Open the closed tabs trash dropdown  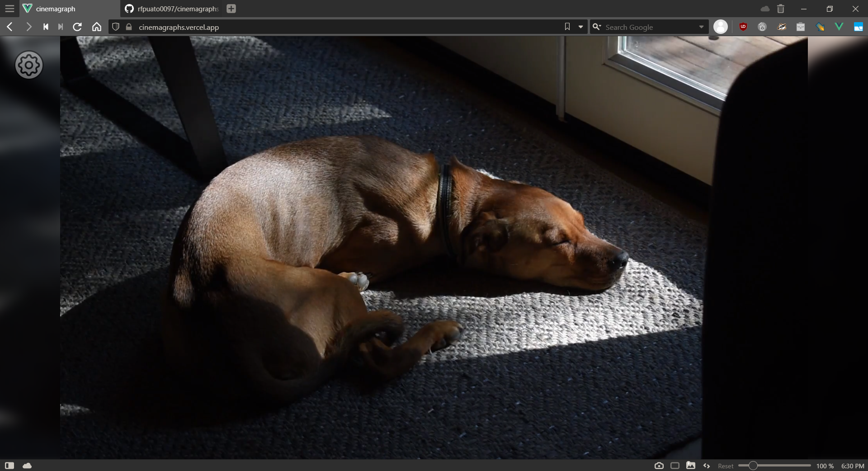click(x=781, y=9)
